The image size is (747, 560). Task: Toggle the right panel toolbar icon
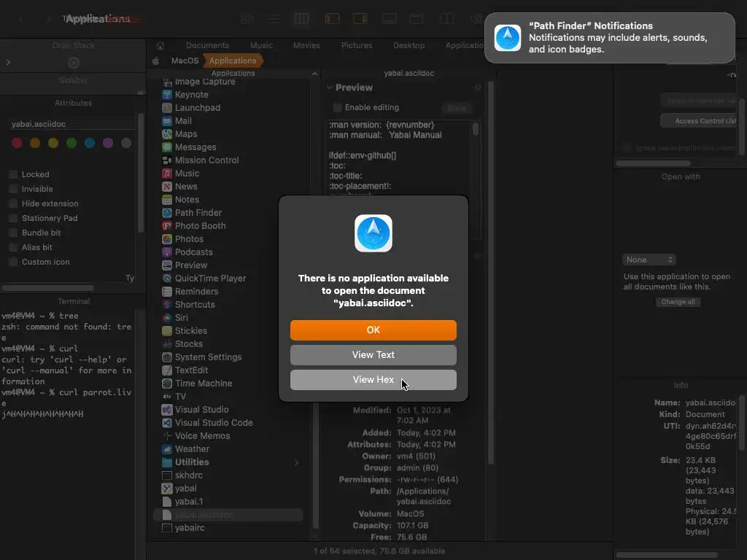[360, 19]
